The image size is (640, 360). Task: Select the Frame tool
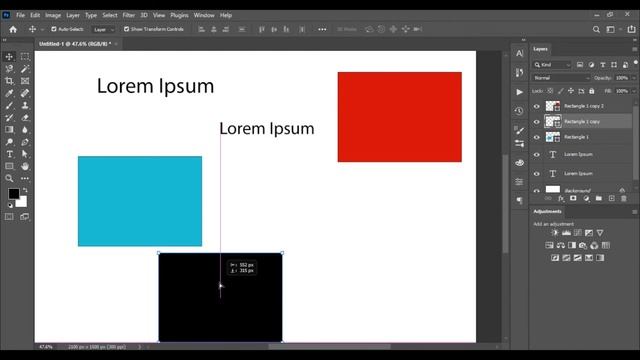25,81
